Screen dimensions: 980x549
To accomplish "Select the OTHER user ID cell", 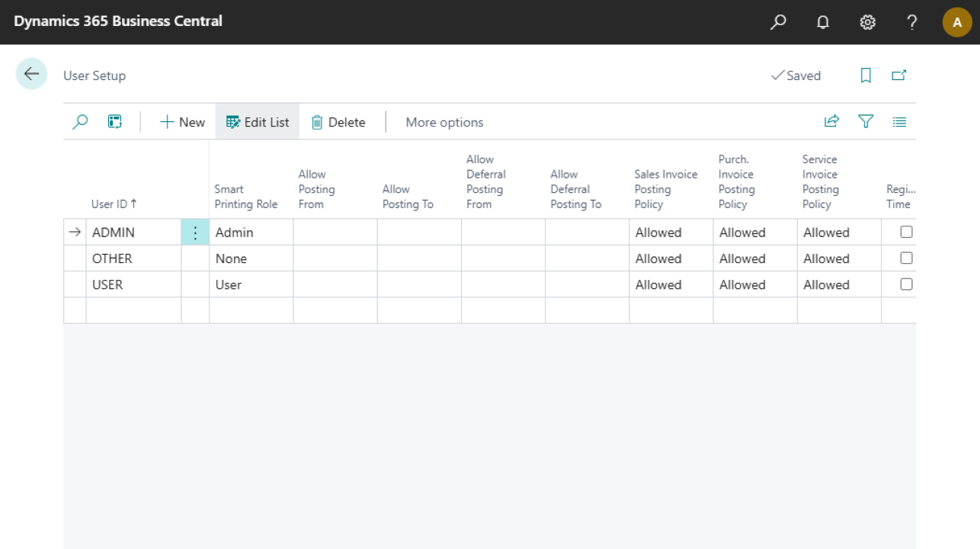I will click(133, 258).
